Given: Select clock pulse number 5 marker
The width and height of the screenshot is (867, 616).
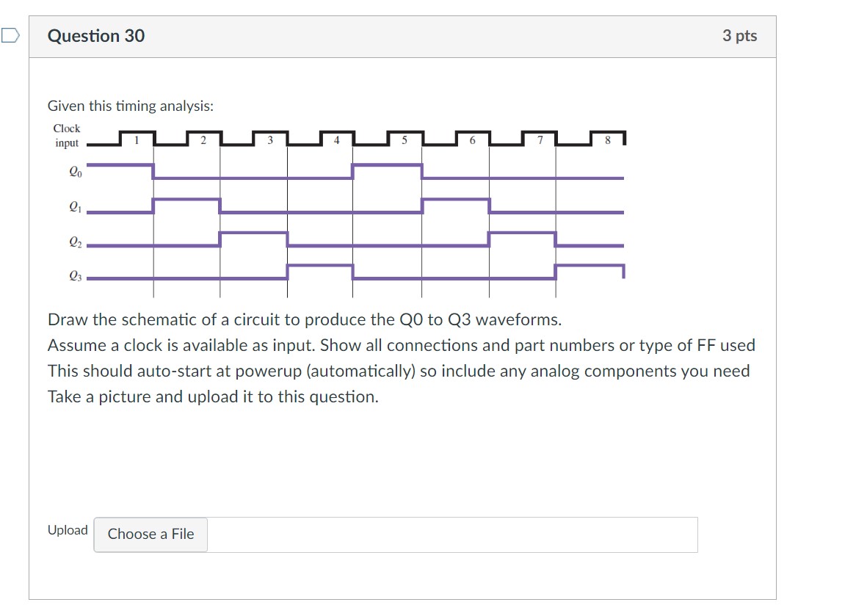Looking at the screenshot, I should [x=405, y=139].
